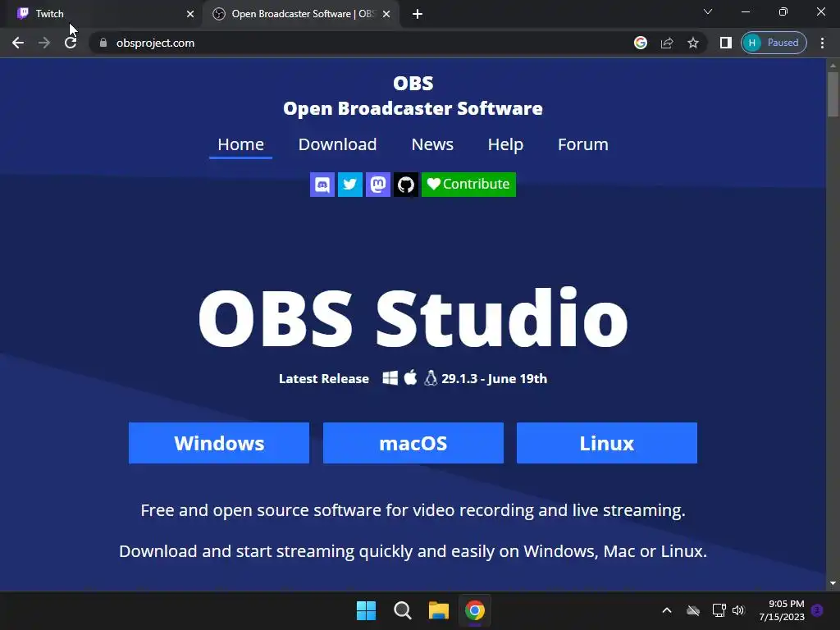Reload the current page
Viewport: 840px width, 630px height.
(71, 43)
